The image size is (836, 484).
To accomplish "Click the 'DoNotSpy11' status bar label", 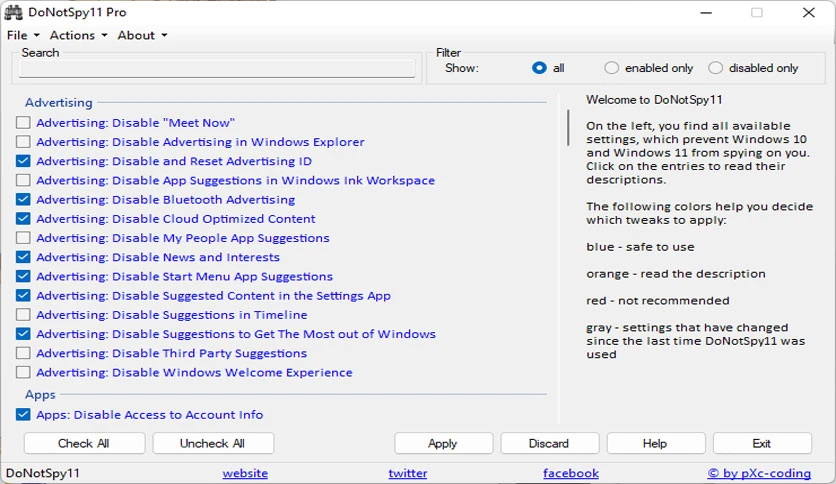I will click(x=43, y=473).
